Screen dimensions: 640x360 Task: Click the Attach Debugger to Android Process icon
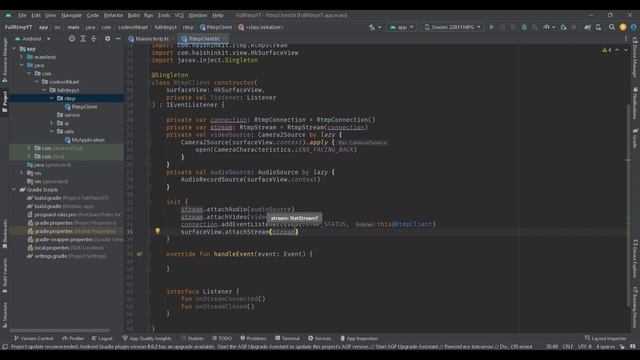click(x=563, y=27)
